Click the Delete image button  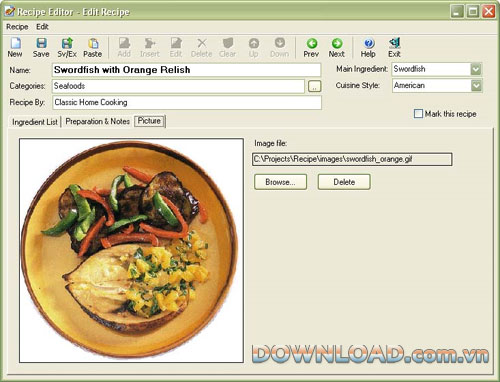344,182
